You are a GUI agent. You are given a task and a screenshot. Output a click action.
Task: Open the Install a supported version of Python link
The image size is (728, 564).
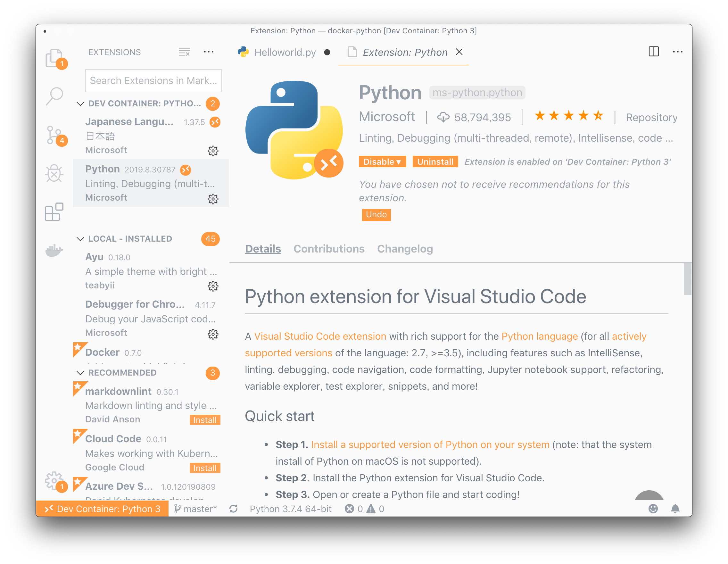[x=430, y=445]
